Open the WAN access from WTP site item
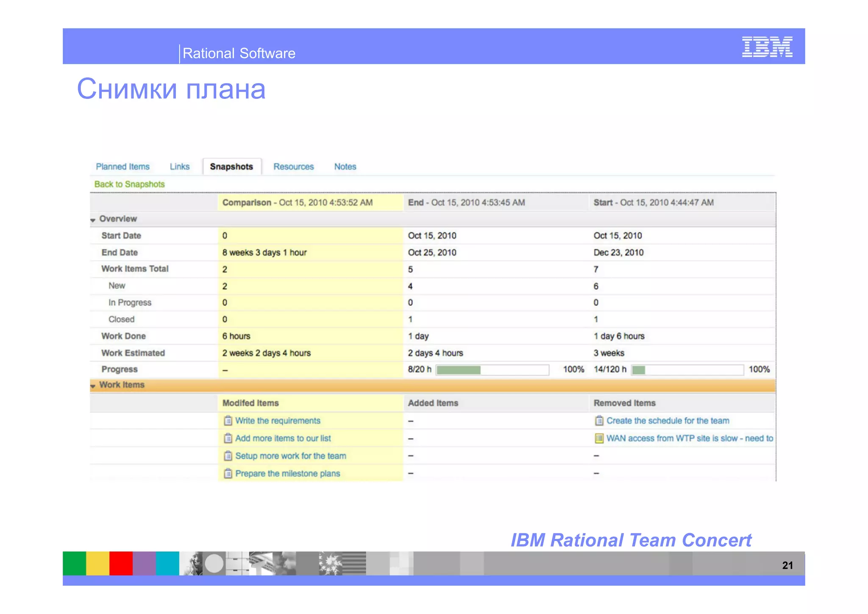Viewport: 868px width, 614px height. 690,438
